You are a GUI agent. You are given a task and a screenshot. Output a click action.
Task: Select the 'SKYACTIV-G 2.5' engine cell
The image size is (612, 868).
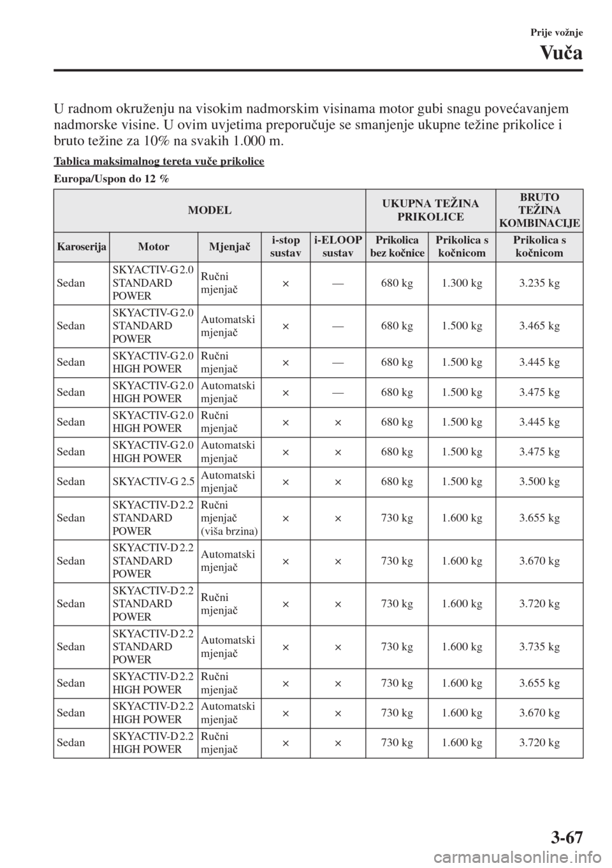pos(154,482)
